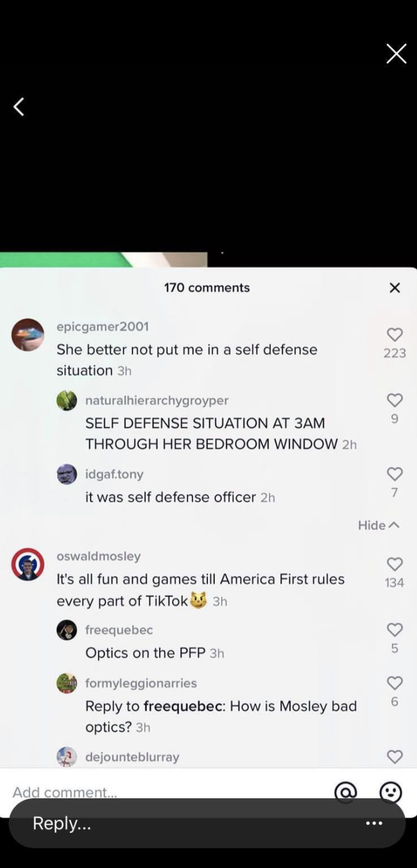
Task: Tap the Add comment text field
Action: [x=167, y=792]
